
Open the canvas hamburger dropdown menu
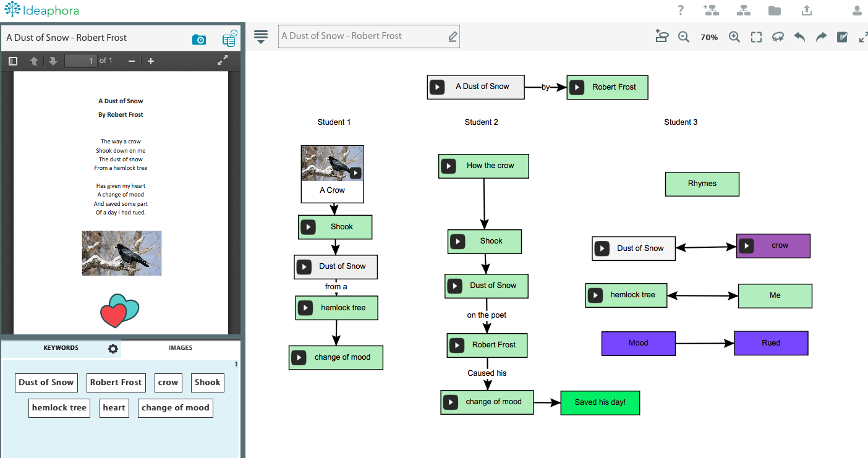tap(261, 37)
